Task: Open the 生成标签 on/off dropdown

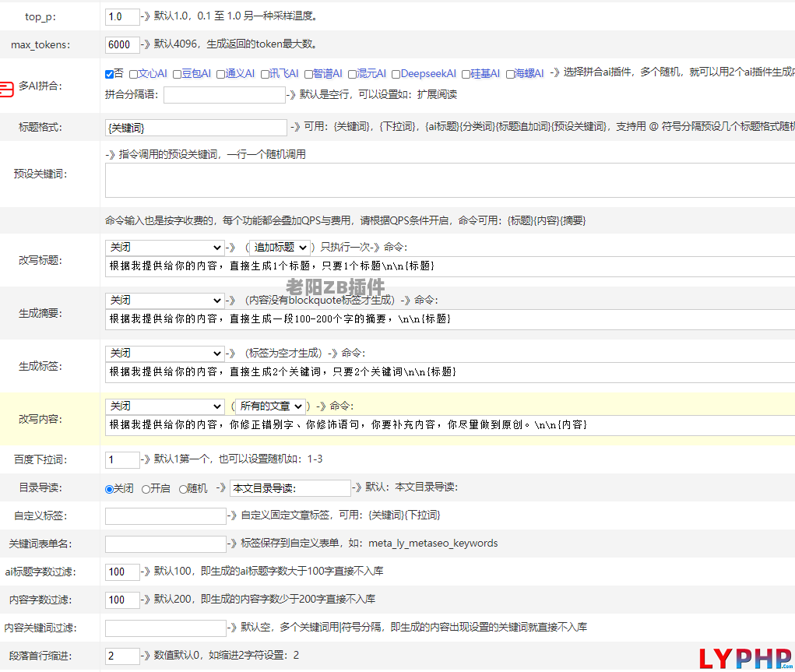Action: [165, 353]
